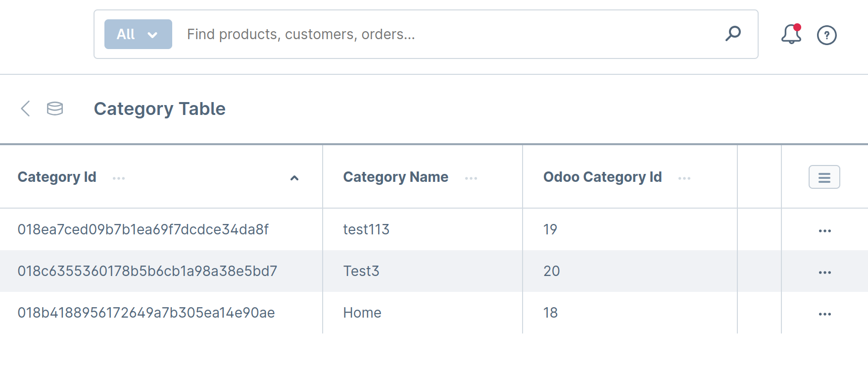Open Category Id column options menu
Viewport: 868px width, 386px height.
point(119,178)
